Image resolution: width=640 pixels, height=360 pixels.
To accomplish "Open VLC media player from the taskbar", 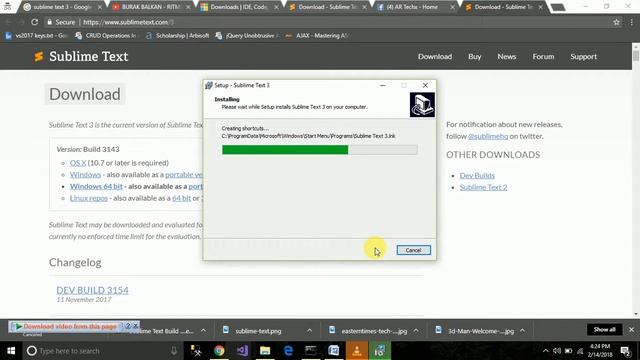I will pyautogui.click(x=357, y=351).
